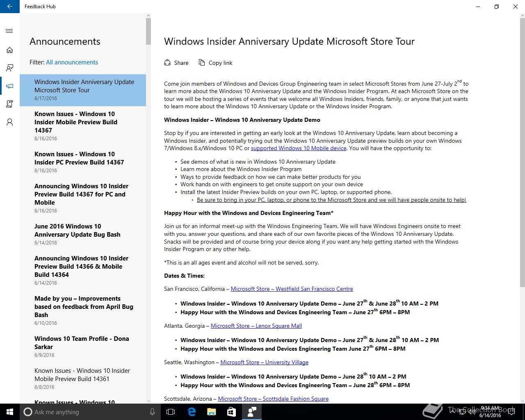Launch Microsoft Edge from taskbar

(x=191, y=412)
